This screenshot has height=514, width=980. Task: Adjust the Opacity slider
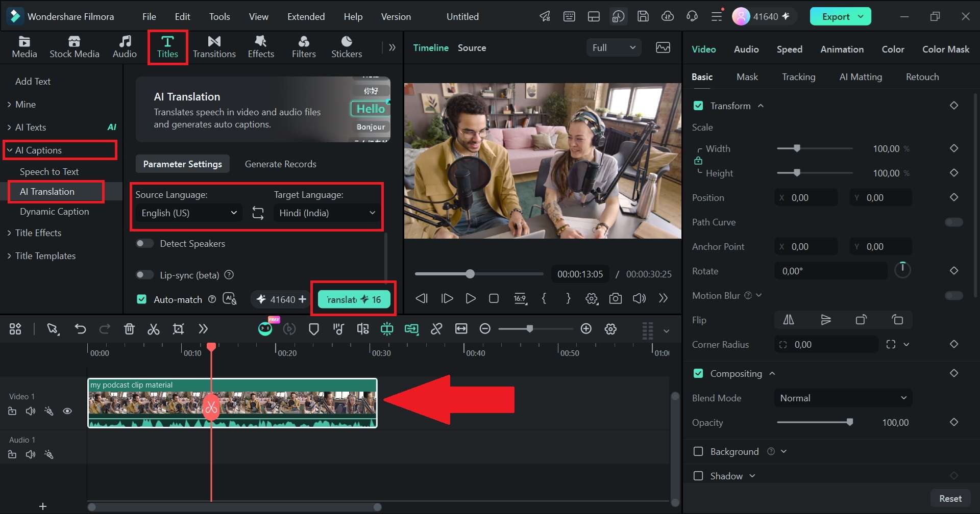pos(815,422)
